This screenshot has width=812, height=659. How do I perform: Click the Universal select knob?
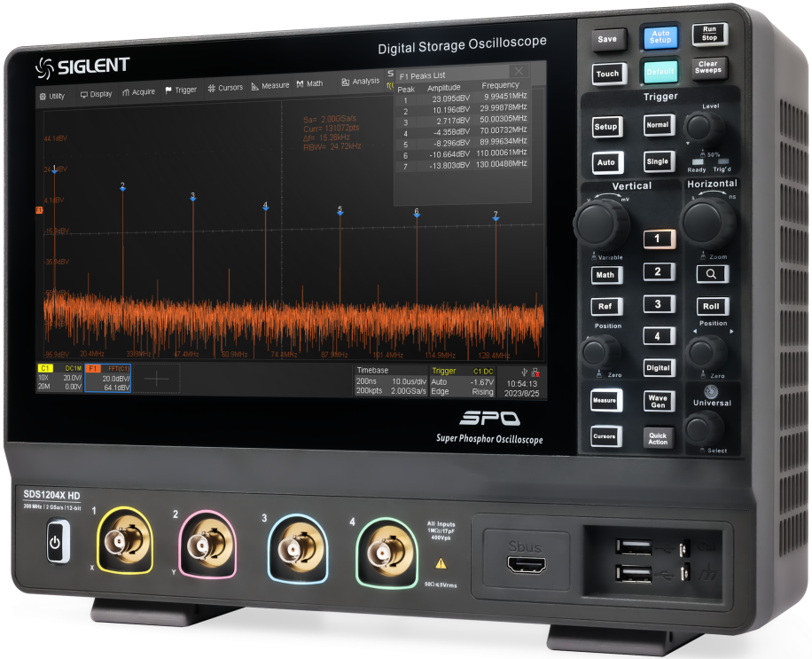(x=706, y=428)
